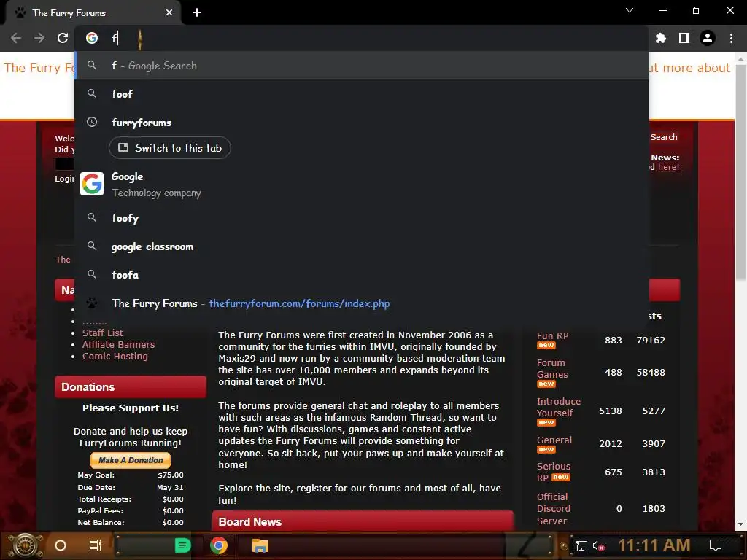Open the Staff List link

102,332
